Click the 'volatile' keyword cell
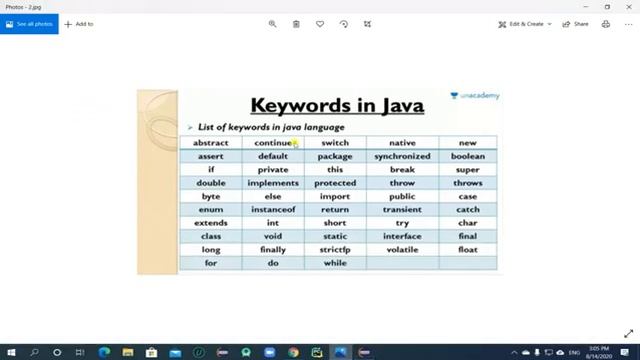The image size is (640, 360). click(402, 250)
